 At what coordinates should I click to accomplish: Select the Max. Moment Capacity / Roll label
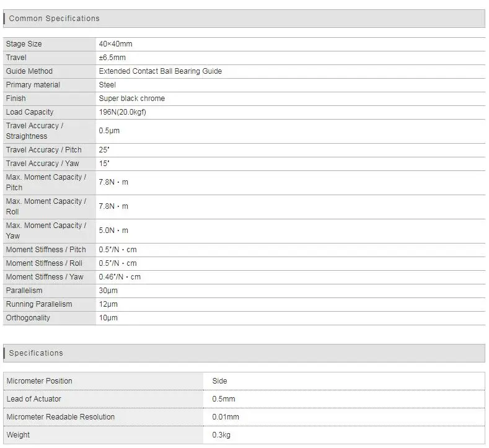46,206
